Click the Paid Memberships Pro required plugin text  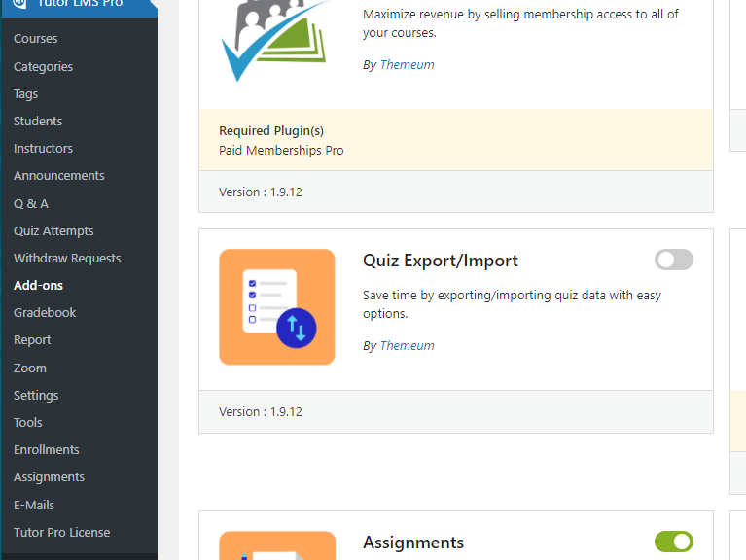click(281, 151)
